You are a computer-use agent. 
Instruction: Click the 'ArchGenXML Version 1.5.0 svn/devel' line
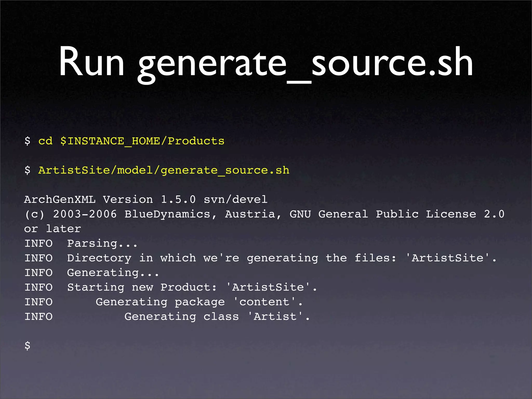(x=145, y=199)
